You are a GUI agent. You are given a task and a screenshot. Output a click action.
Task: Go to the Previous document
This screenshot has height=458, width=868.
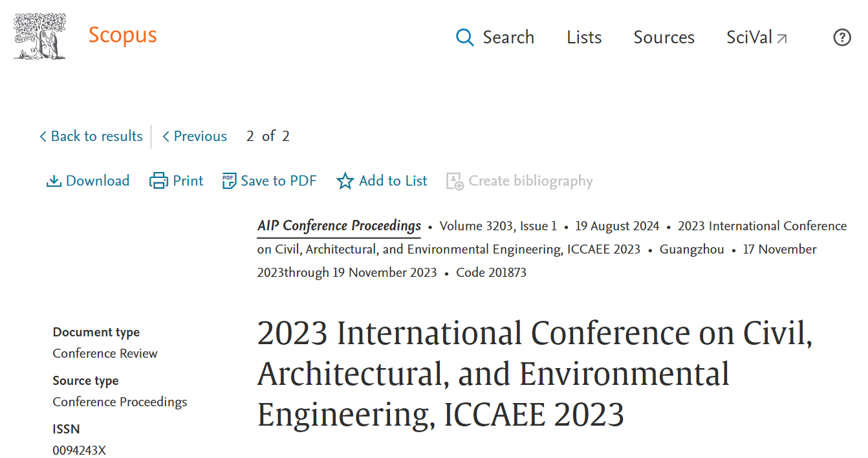point(195,136)
